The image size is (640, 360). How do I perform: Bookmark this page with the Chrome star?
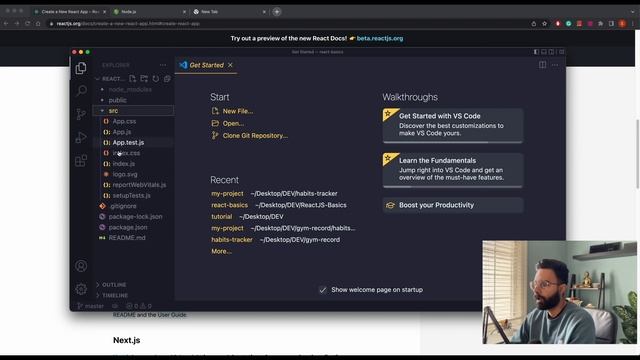pyautogui.click(x=544, y=24)
